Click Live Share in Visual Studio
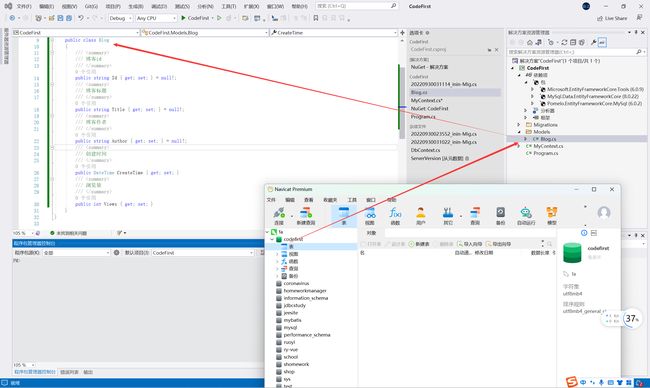The width and height of the screenshot is (650, 388). pyautogui.click(x=612, y=19)
